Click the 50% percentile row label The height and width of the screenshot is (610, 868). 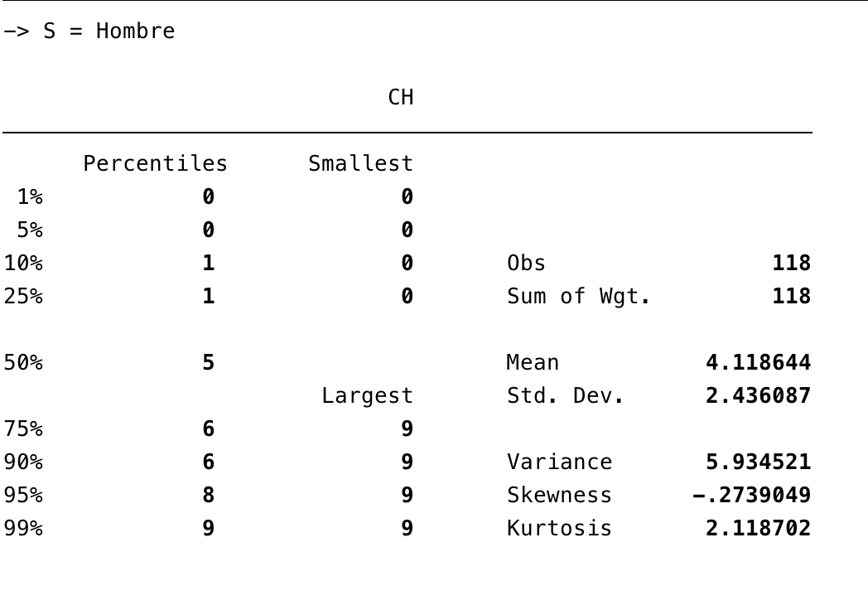[23, 363]
